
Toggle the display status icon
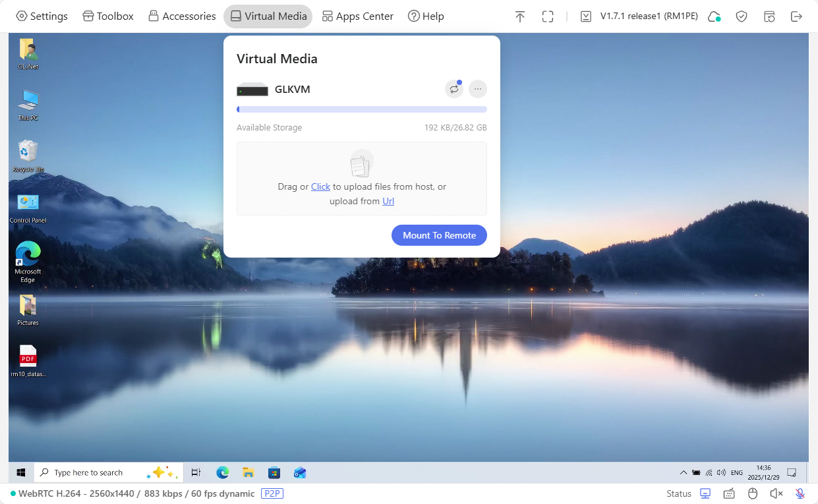705,493
